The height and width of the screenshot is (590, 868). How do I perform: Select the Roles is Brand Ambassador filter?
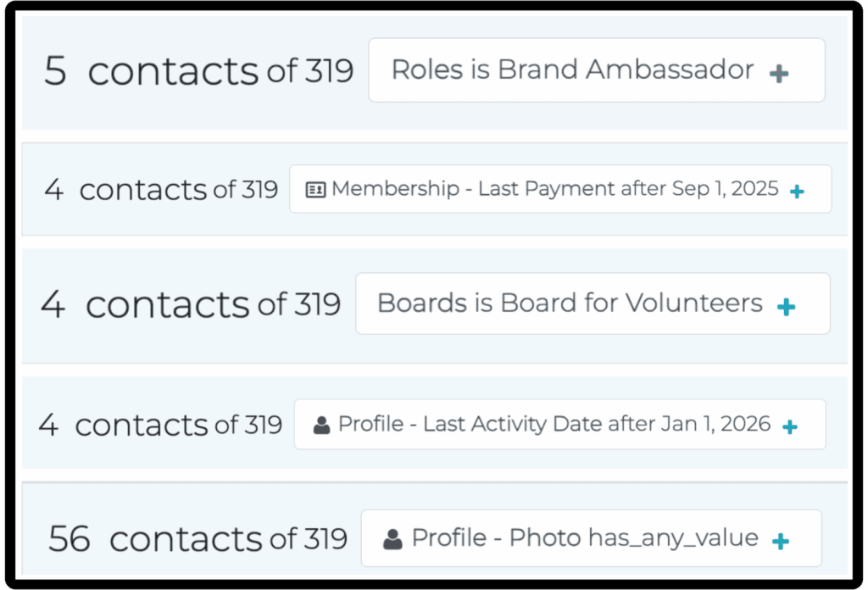(572, 70)
